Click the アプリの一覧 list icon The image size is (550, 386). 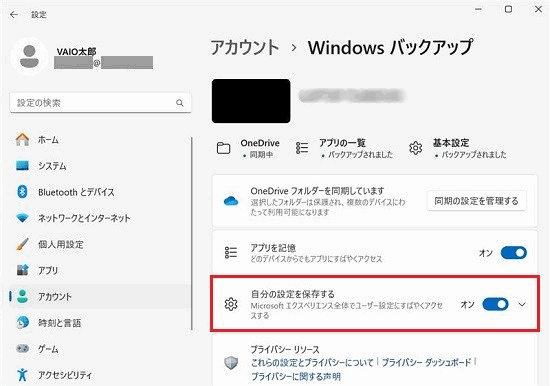[x=302, y=148]
